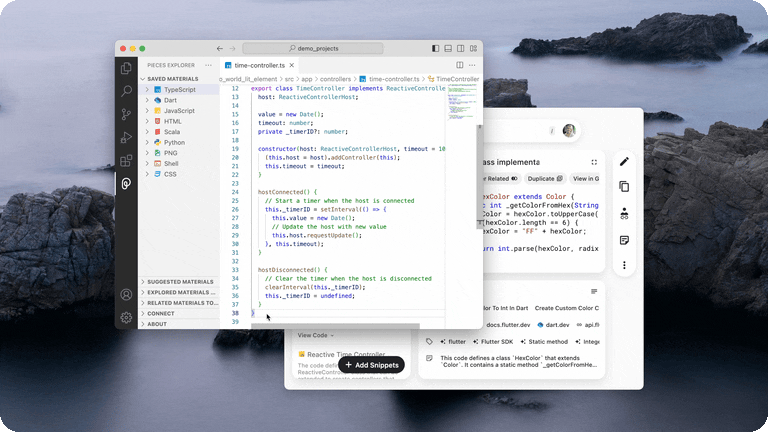The image size is (768, 432).
Task: Open the Accounts icon in activity bar
Action: (126, 294)
